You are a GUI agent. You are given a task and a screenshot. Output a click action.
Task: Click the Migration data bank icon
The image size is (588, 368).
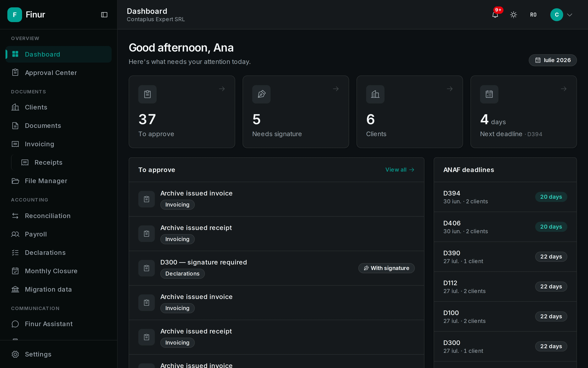[15, 289]
